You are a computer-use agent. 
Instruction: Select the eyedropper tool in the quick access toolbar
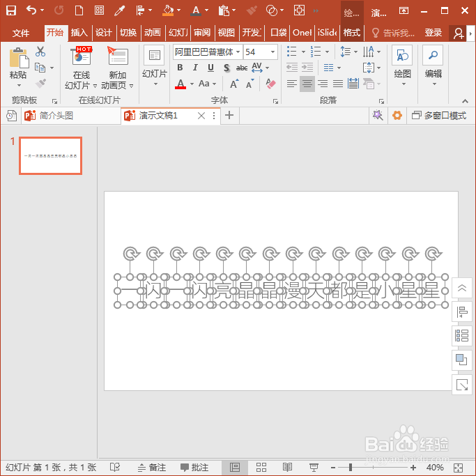(119, 10)
